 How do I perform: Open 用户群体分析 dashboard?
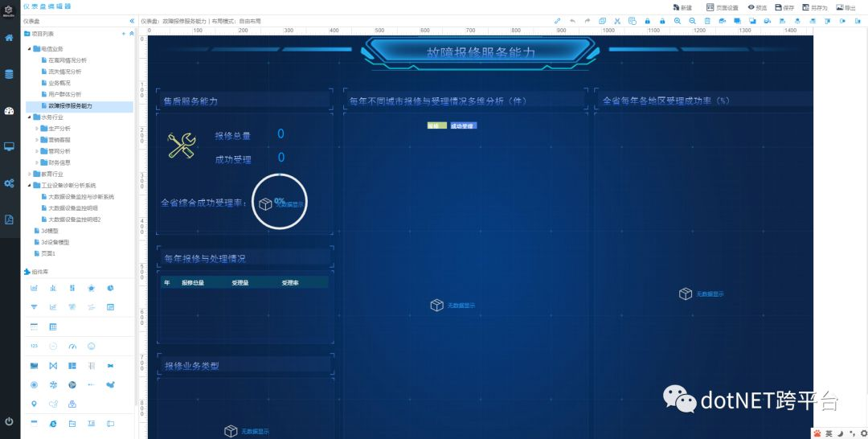click(65, 94)
